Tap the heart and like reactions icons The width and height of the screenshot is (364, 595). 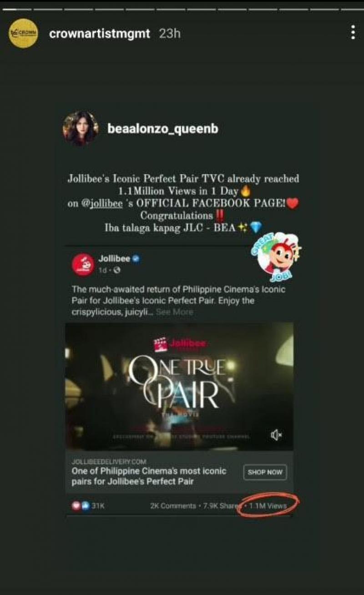tap(77, 505)
